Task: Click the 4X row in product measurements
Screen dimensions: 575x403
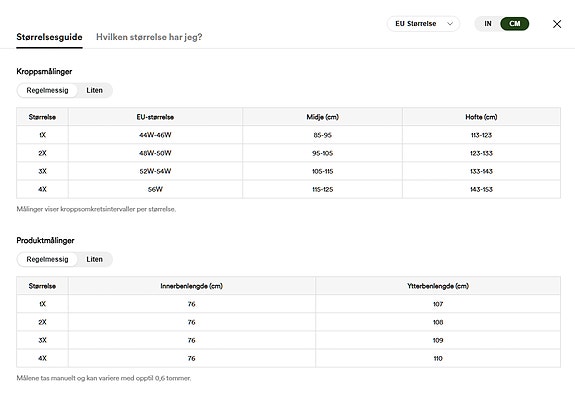Action: coord(288,359)
